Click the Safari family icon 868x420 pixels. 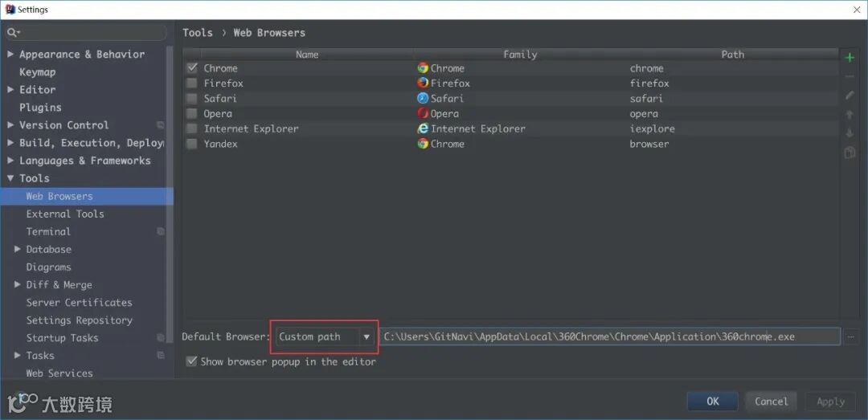(423, 98)
